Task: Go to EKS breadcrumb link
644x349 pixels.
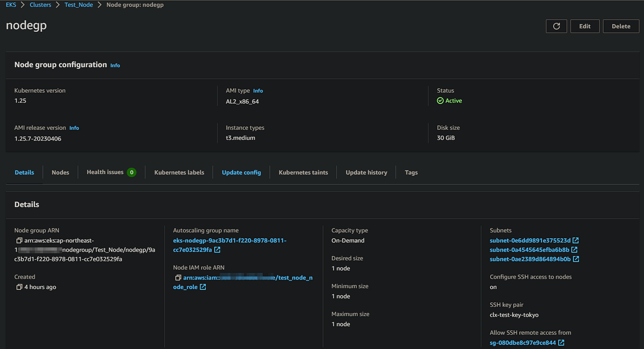Action: pyautogui.click(x=11, y=5)
